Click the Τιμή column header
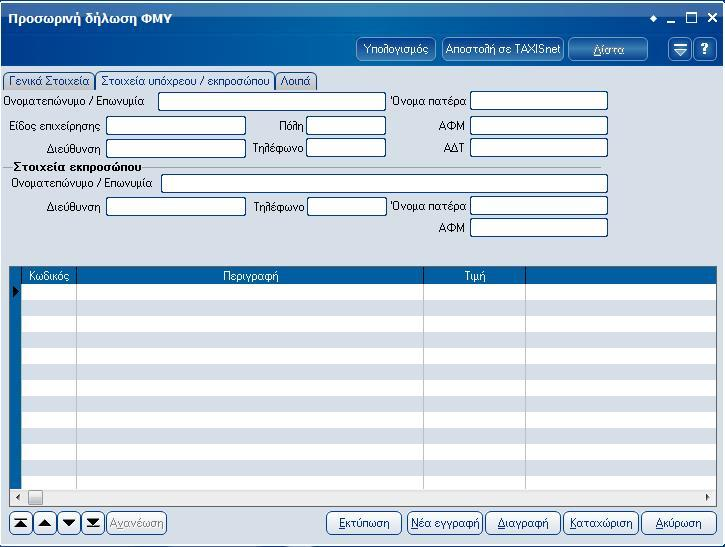Viewport: 725px width, 547px height. [474, 276]
